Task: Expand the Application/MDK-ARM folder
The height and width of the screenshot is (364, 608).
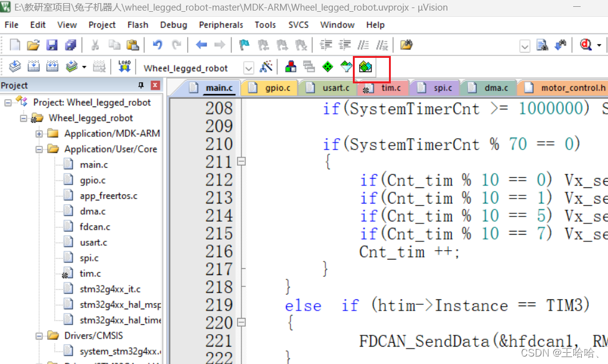Action: pos(39,134)
